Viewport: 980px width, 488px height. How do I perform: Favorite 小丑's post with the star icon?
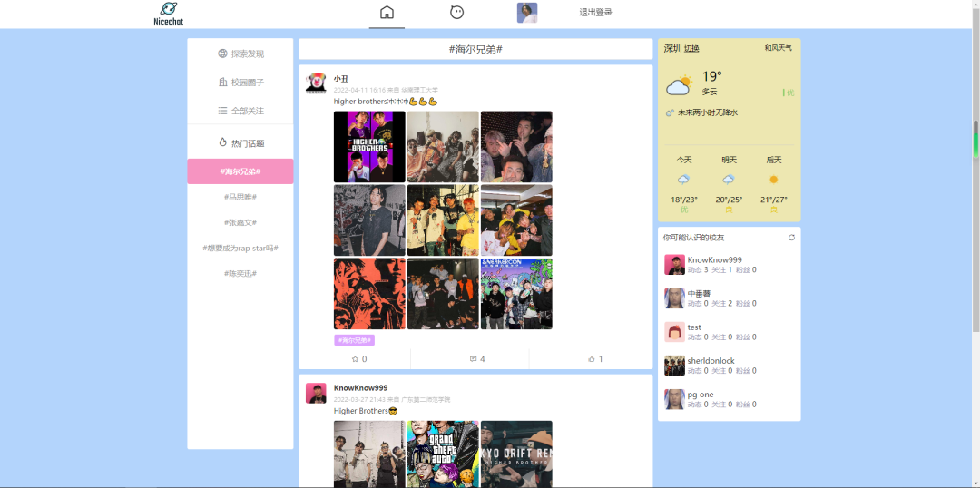coord(358,359)
